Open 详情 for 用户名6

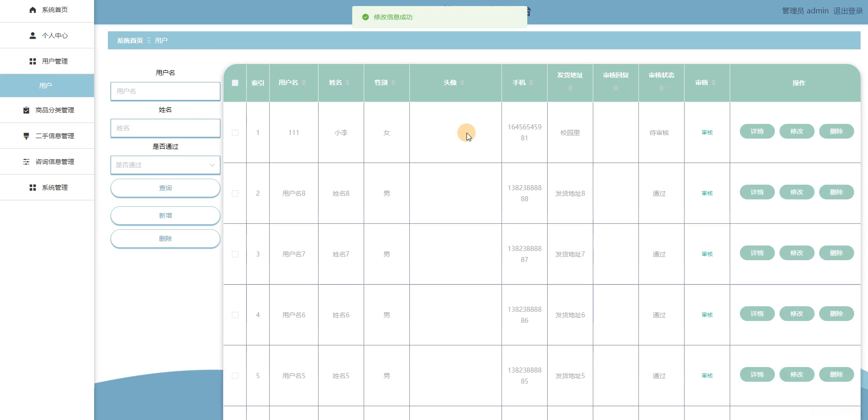(x=757, y=314)
